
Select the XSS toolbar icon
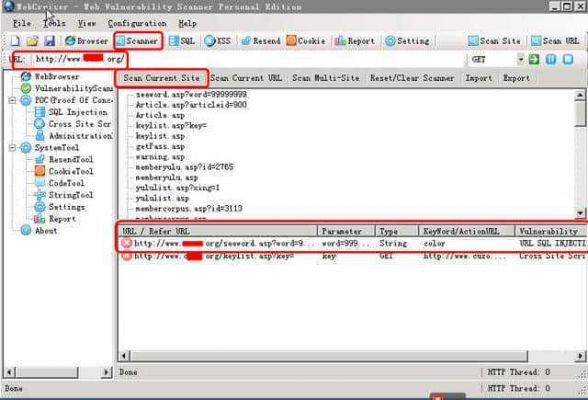click(218, 40)
